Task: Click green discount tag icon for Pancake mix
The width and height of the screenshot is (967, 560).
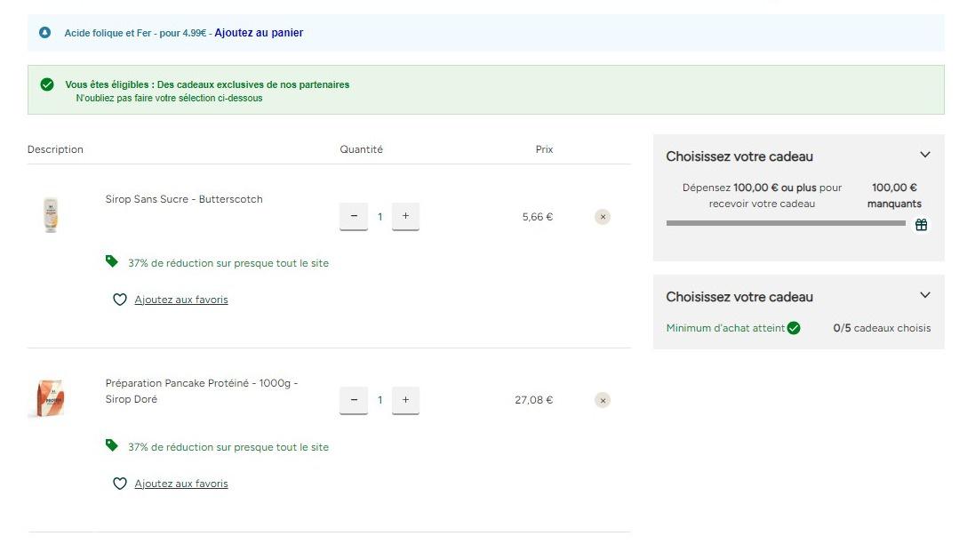Action: 112,445
